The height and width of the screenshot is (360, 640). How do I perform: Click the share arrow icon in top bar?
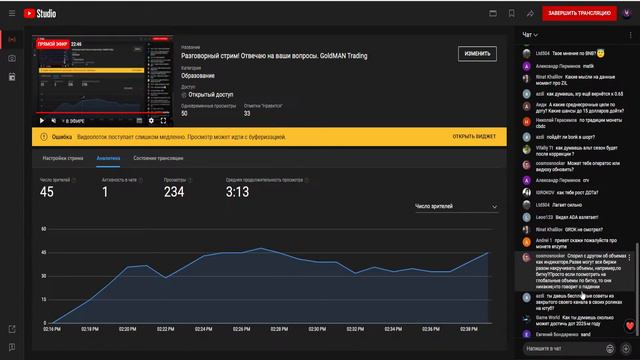(x=530, y=13)
